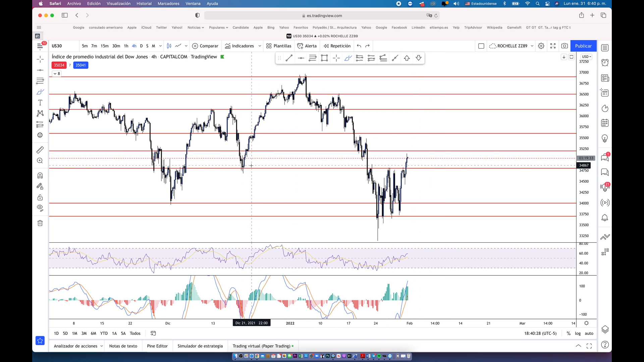Toggle log scale on price axis
Image resolution: width=644 pixels, height=362 pixels.
click(578, 334)
